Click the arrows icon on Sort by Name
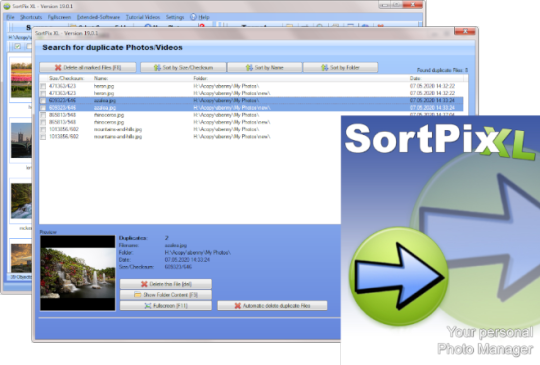Viewport: 540px width, 365px height. (x=249, y=67)
